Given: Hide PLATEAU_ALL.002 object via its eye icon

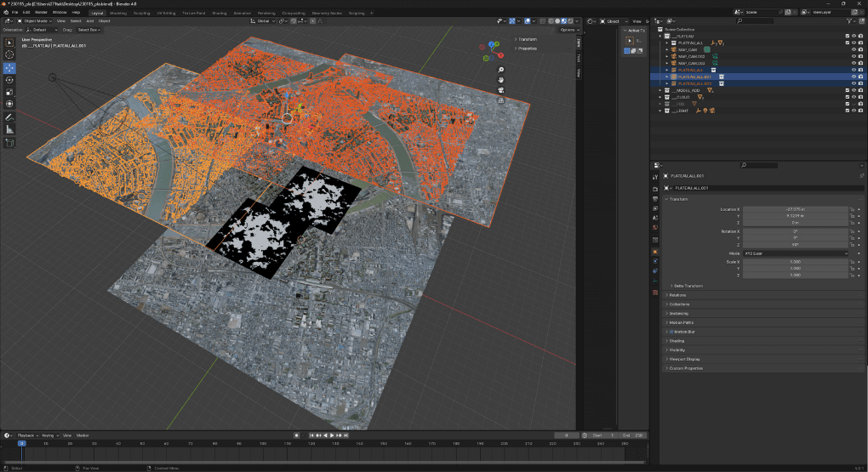Looking at the screenshot, I should [854, 83].
